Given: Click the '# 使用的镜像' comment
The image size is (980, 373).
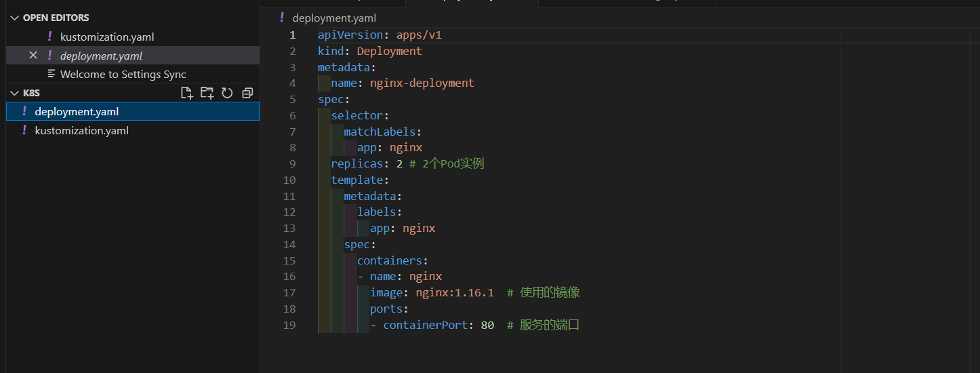Looking at the screenshot, I should tap(544, 293).
